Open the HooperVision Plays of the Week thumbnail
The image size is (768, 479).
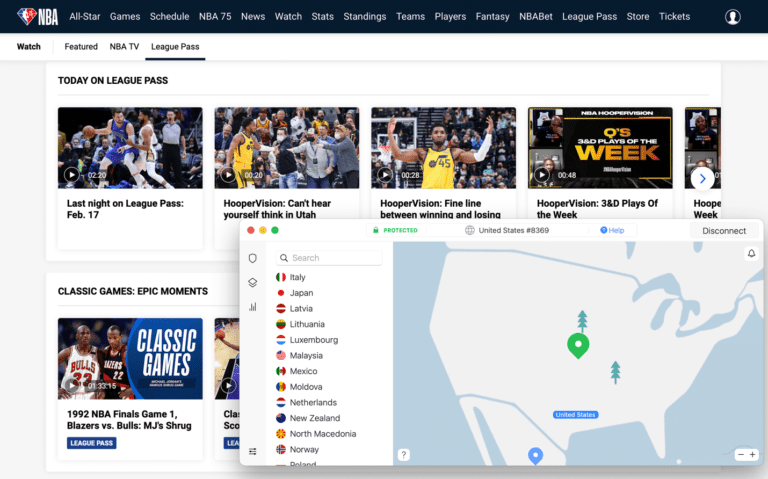(x=600, y=148)
